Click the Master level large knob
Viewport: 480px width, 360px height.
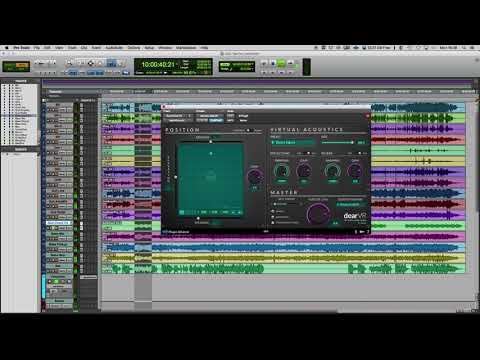(318, 214)
